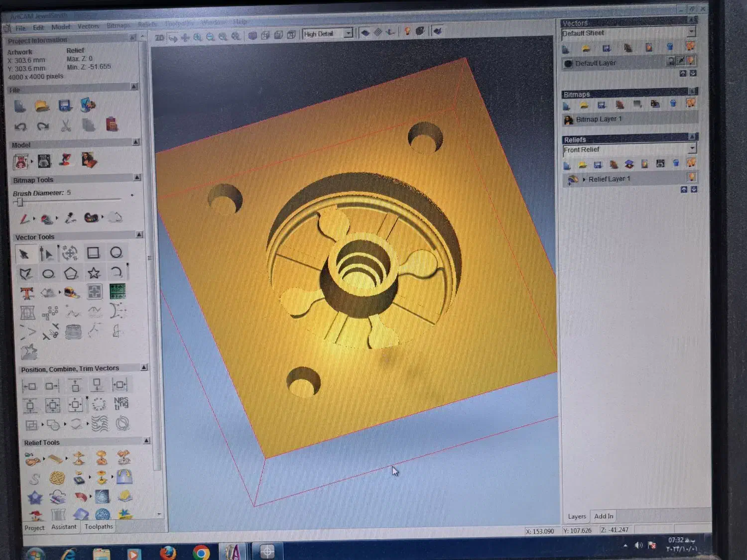The height and width of the screenshot is (560, 747).
Task: Select the Create Polygon vector tool
Action: click(71, 273)
